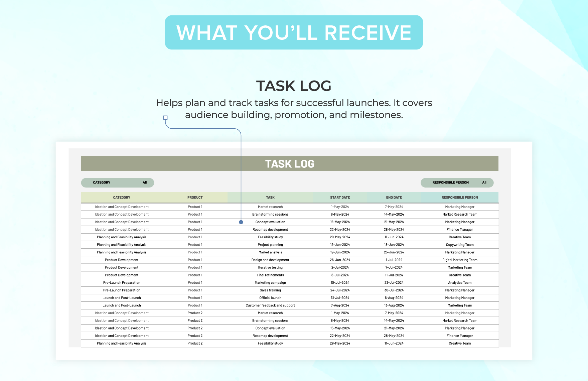The height and width of the screenshot is (381, 588).
Task: Select the end date '13-Aug-2024'
Action: 394,305
